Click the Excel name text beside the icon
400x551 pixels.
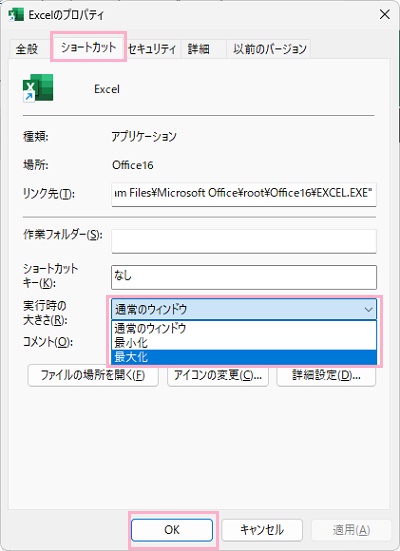click(107, 89)
